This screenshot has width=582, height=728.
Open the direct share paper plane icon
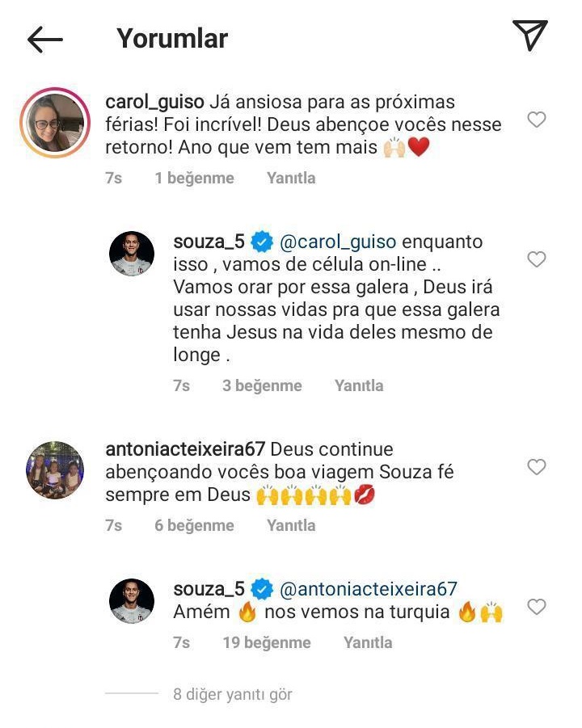[530, 36]
